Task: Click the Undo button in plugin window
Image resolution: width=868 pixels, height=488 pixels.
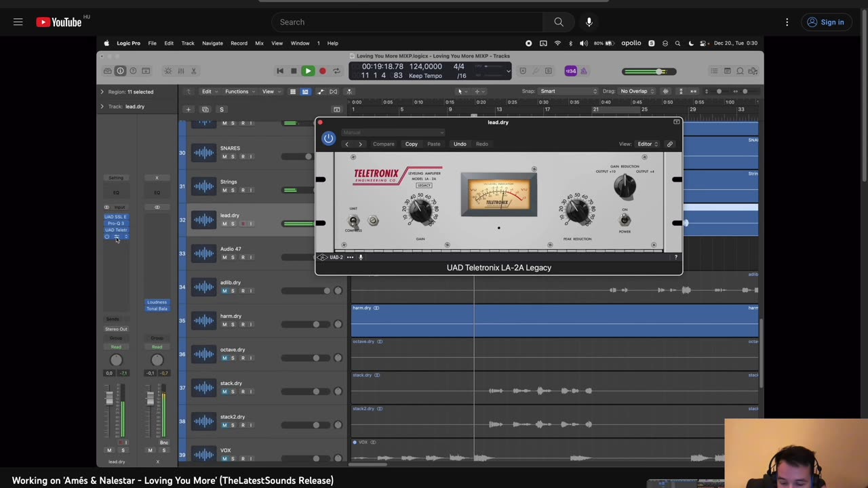Action: coord(460,144)
